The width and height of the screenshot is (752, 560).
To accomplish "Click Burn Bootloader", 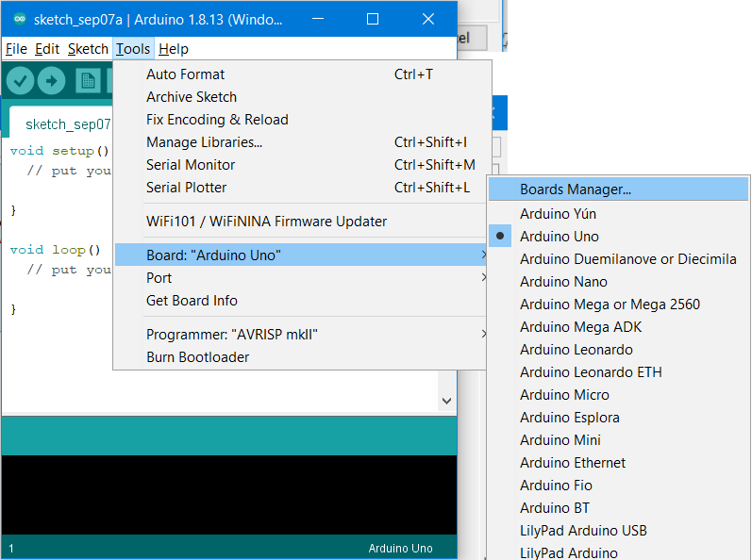I will (x=197, y=357).
